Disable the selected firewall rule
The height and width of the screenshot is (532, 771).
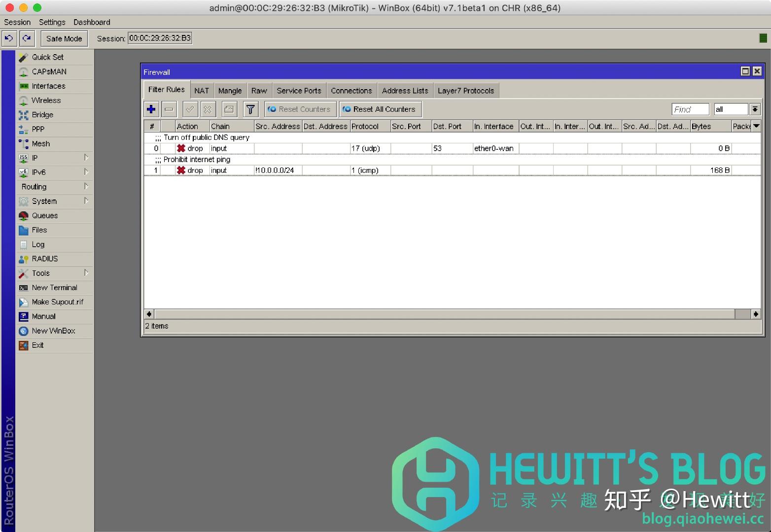pos(208,109)
